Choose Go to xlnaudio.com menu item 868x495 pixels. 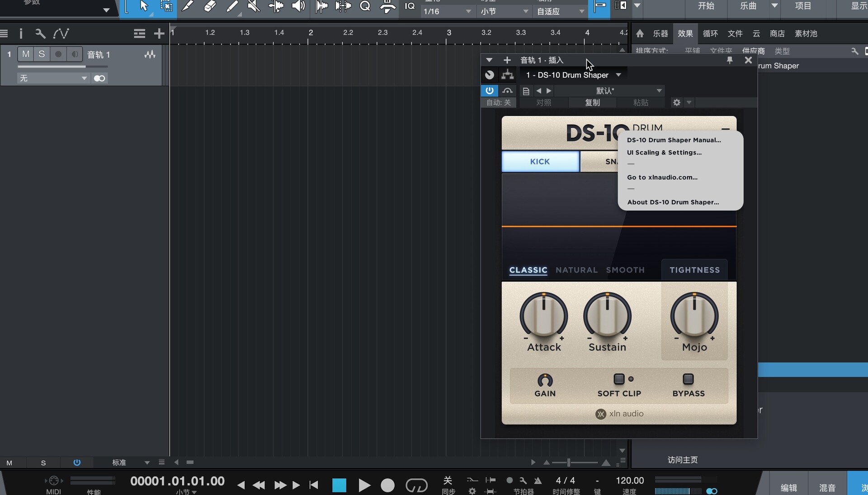[662, 177]
